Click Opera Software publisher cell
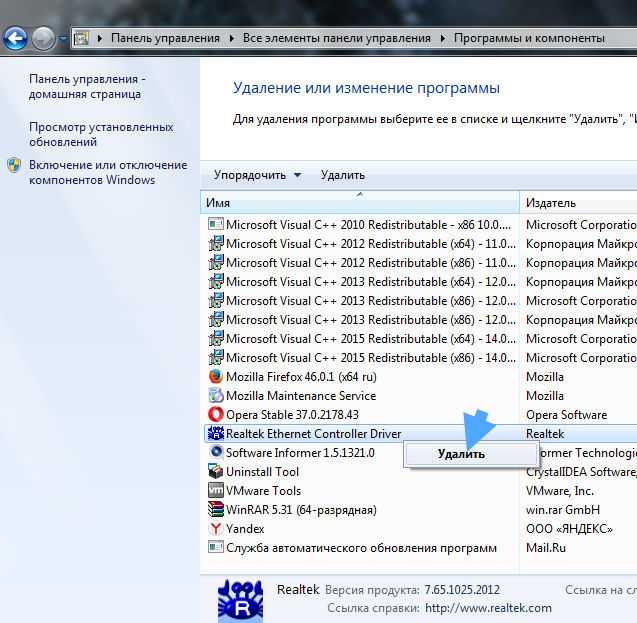 [566, 415]
